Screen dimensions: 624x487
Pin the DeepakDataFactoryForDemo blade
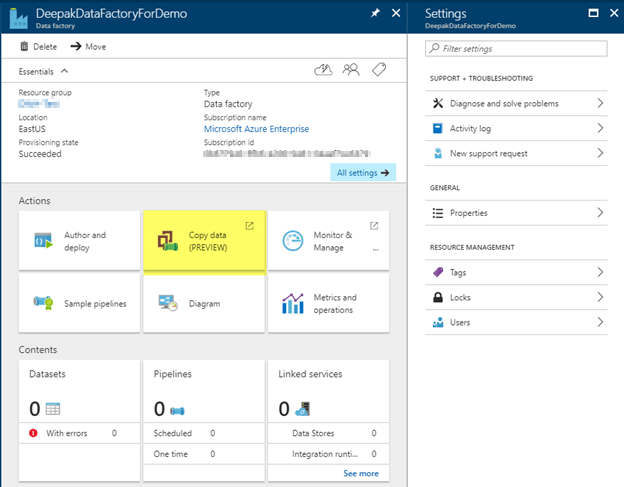pos(375,13)
